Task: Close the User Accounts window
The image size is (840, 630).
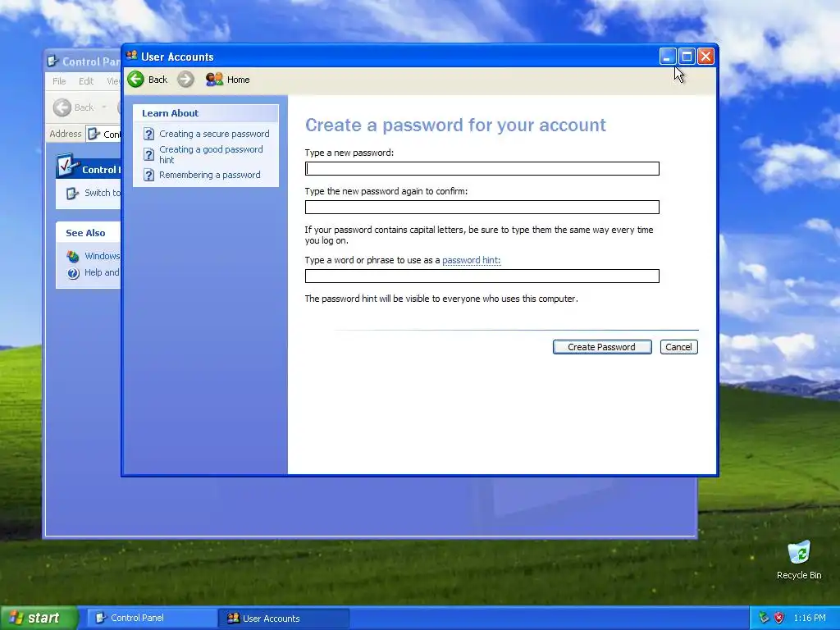Action: (x=705, y=57)
